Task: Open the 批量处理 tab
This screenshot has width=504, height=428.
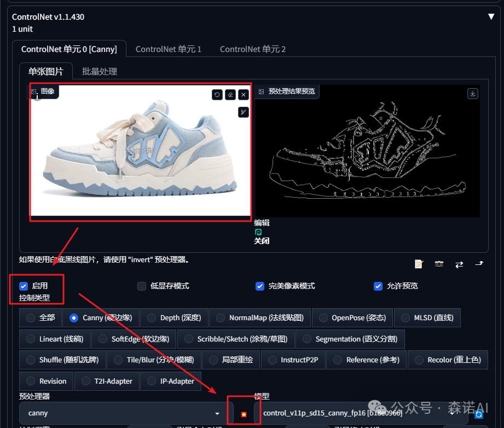Action: [99, 71]
